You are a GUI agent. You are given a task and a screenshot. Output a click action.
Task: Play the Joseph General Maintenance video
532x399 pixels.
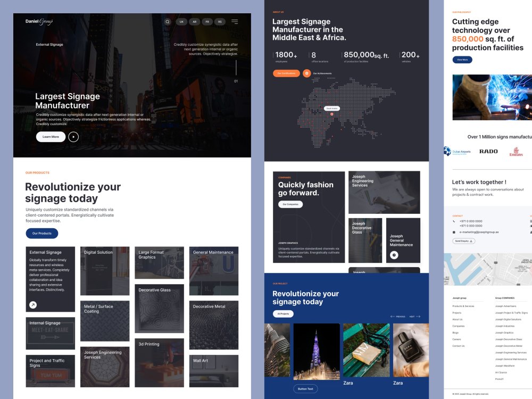(393, 254)
